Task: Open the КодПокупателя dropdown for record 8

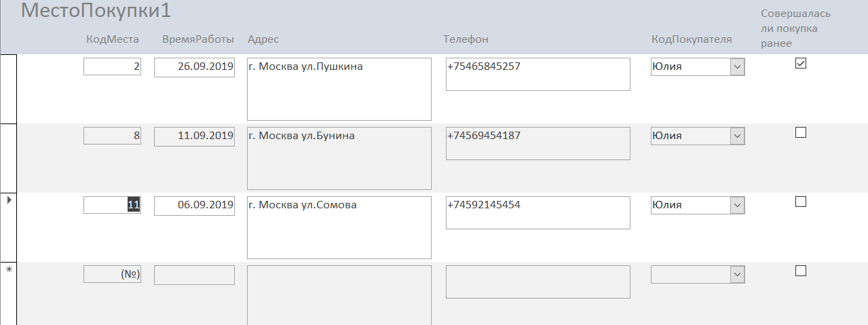Action: click(x=737, y=136)
